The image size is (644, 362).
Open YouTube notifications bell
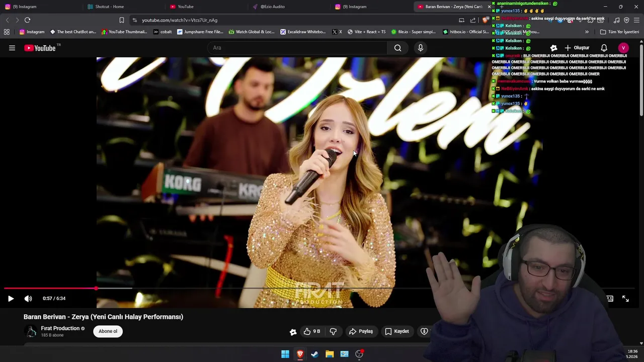tap(604, 48)
